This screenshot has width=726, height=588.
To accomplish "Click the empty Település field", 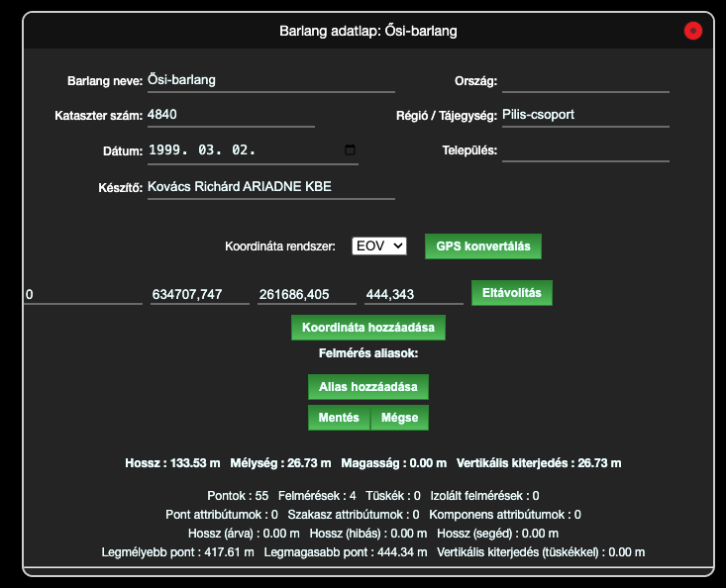I will 584,150.
